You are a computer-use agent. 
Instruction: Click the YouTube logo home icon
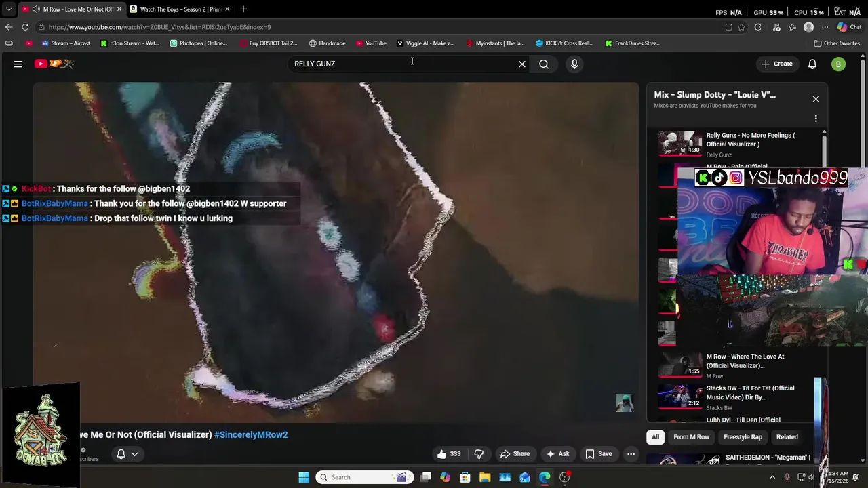pyautogui.click(x=54, y=64)
